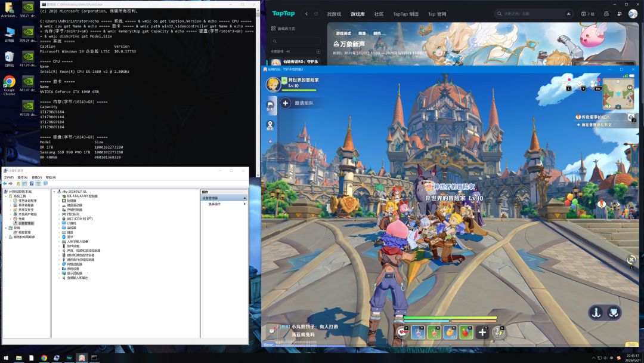Viewport: 644px width, 363px height.
Task: Expand IDE ATA/ATAPI 控制器 device category
Action: coord(59,196)
